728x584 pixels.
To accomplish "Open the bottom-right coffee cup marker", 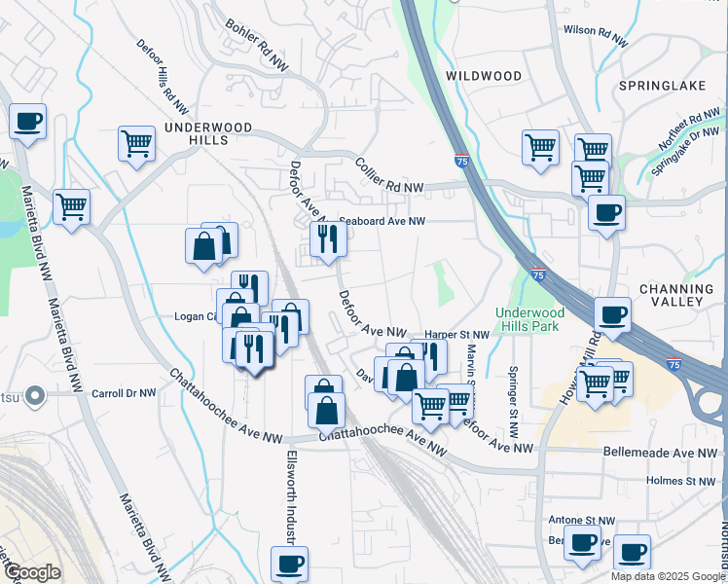I will point(632,552).
